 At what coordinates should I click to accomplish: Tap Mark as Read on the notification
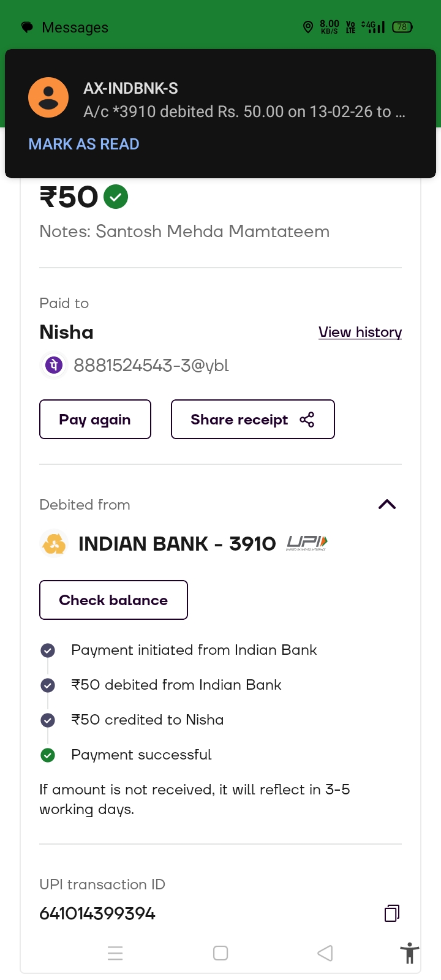(84, 144)
